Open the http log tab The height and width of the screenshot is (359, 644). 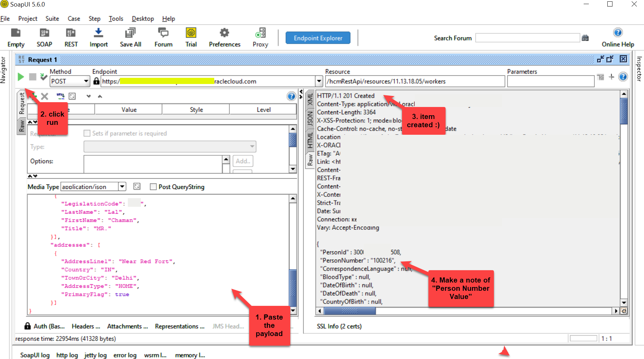point(67,355)
